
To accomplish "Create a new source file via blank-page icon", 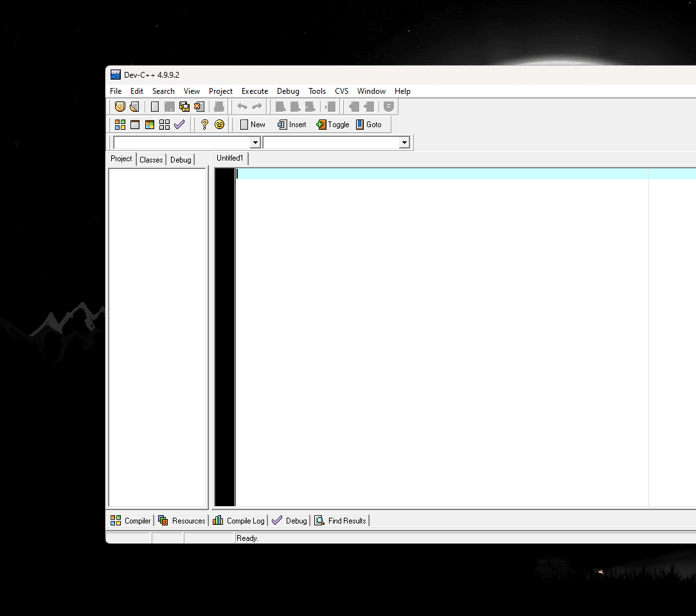I will (154, 107).
